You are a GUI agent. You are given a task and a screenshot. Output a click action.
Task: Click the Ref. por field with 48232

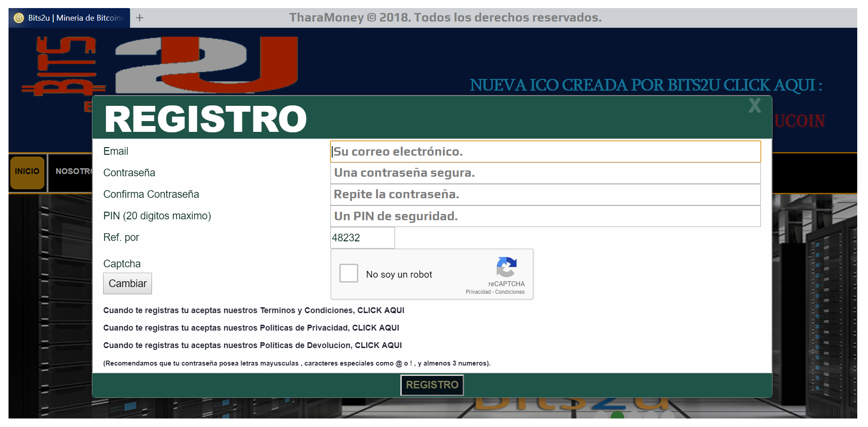tap(362, 238)
